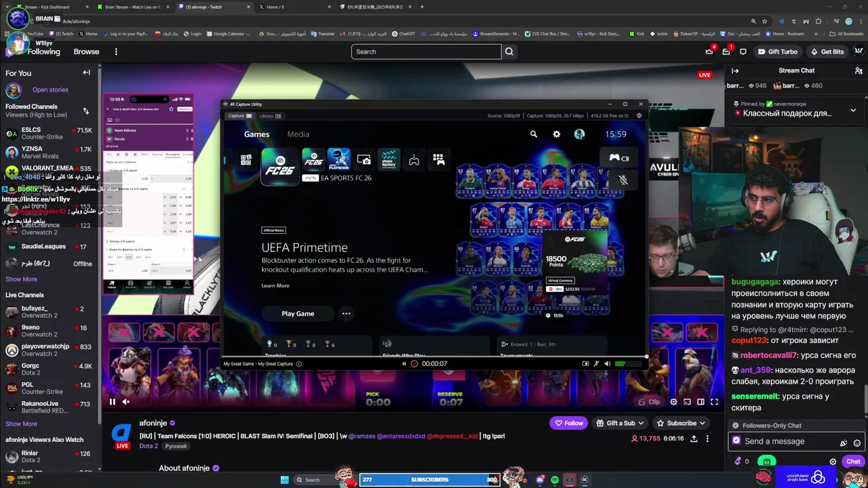
Task: Open PlayStation settings gear in capture
Action: [x=557, y=134]
